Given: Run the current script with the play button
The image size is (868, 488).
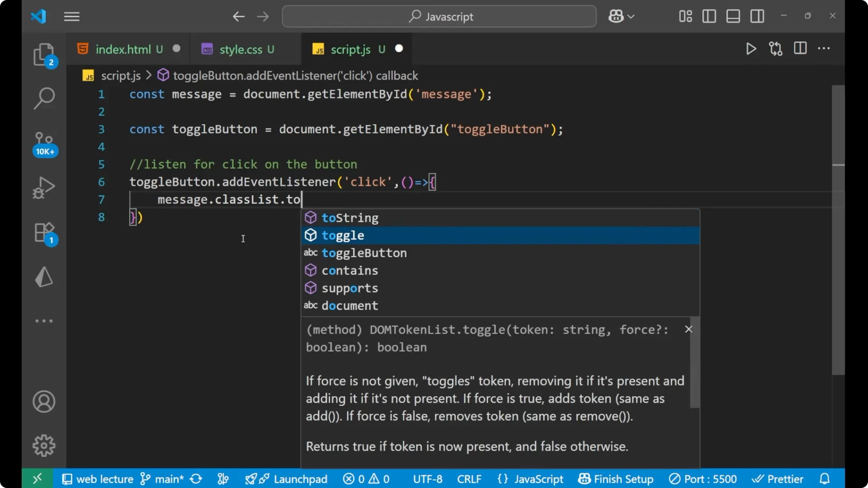Looking at the screenshot, I should pyautogui.click(x=751, y=49).
